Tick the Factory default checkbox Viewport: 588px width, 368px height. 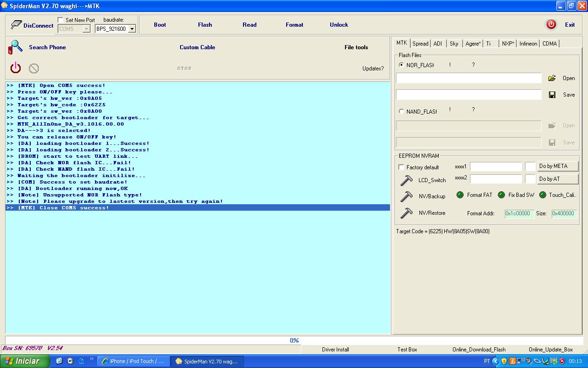(x=401, y=167)
